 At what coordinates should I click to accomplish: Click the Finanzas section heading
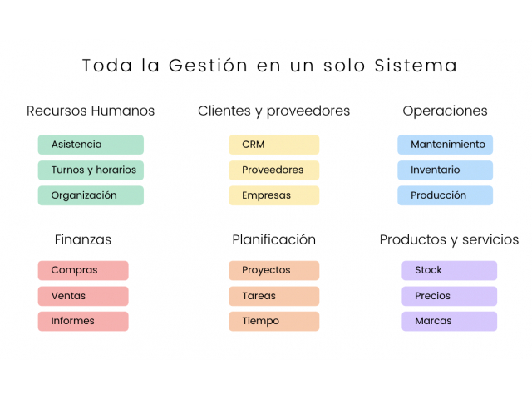[x=83, y=240]
